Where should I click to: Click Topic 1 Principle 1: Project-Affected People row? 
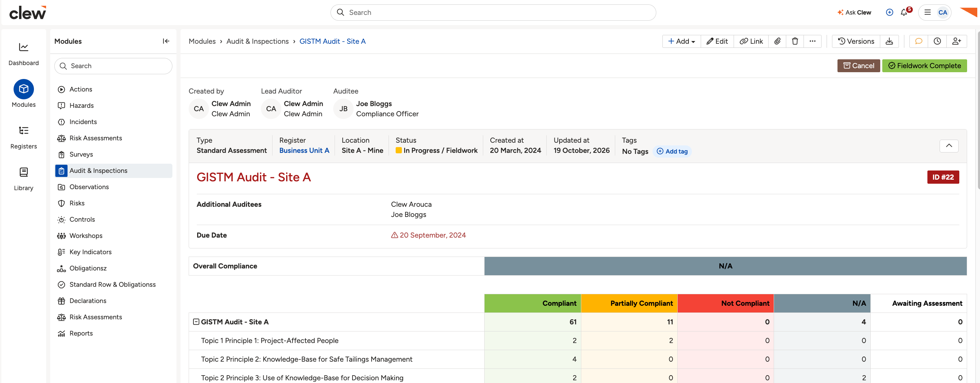(578, 341)
